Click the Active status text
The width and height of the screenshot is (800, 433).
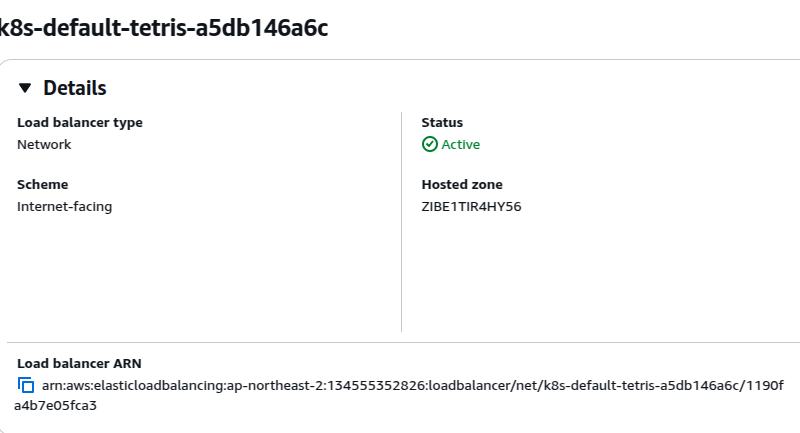pos(460,144)
